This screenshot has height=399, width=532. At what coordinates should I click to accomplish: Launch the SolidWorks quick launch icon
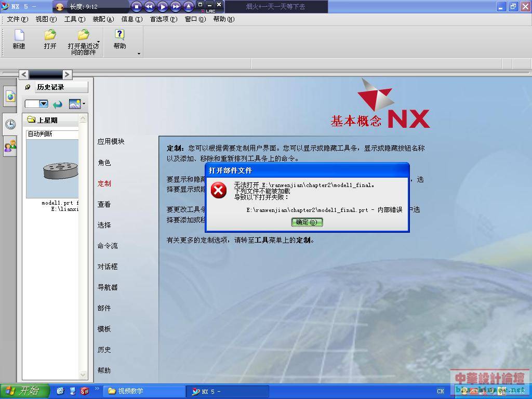[85, 391]
